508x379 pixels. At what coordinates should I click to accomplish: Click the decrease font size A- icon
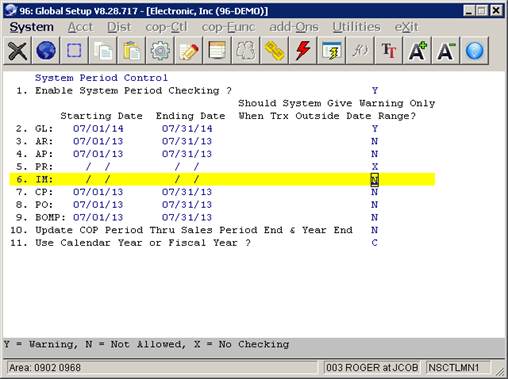click(x=446, y=51)
